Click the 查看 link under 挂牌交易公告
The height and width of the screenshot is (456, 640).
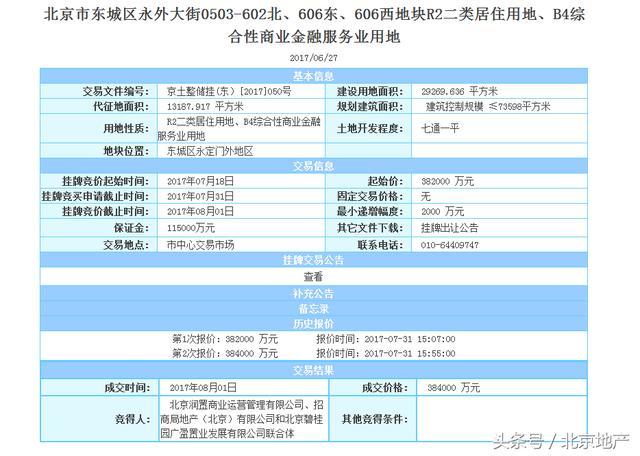(x=313, y=277)
